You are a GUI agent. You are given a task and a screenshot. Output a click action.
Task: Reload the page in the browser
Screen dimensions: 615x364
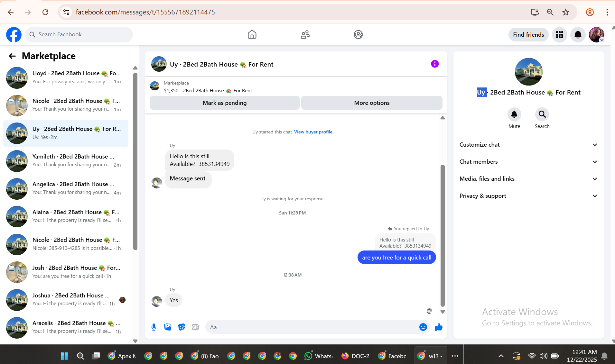(45, 12)
